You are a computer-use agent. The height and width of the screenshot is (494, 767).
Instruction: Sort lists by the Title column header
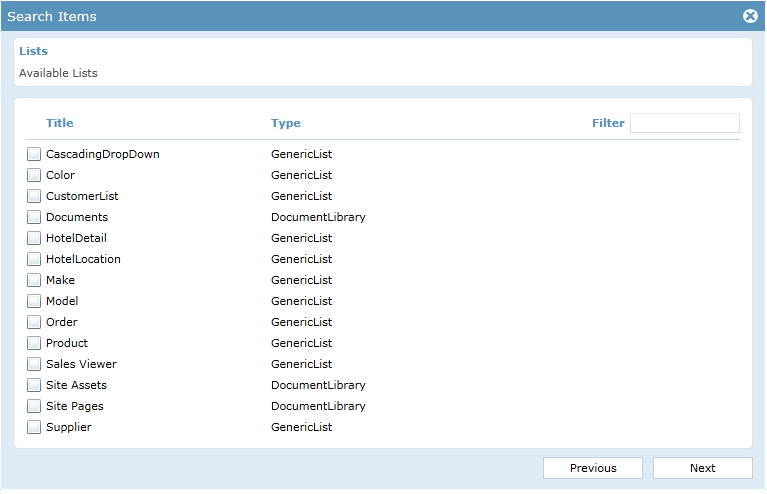pyautogui.click(x=60, y=123)
